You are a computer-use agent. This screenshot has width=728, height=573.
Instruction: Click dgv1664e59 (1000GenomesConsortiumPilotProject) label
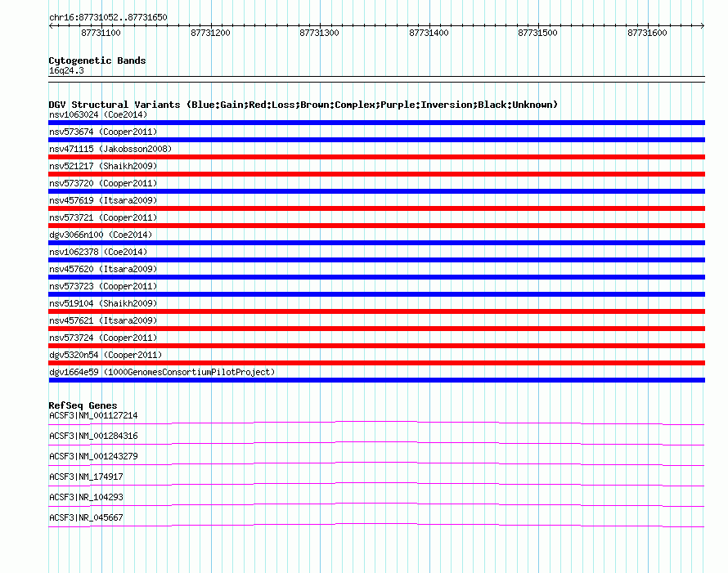[162, 372]
